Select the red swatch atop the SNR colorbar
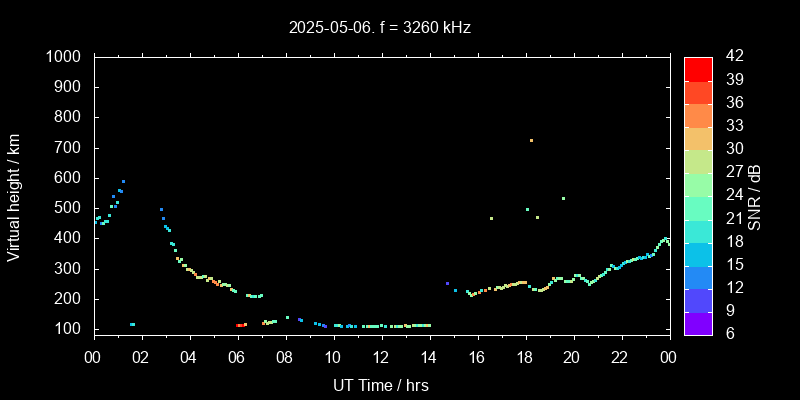800x400 pixels. pos(698,69)
